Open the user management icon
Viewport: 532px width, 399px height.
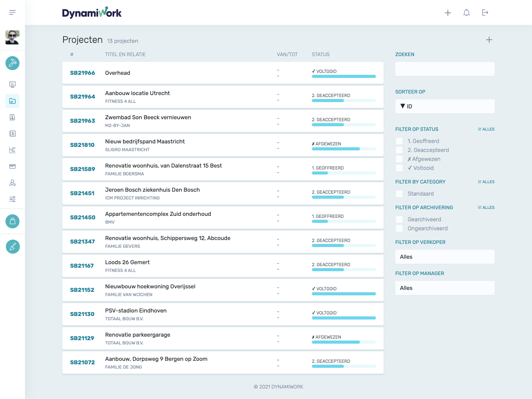coord(12,183)
